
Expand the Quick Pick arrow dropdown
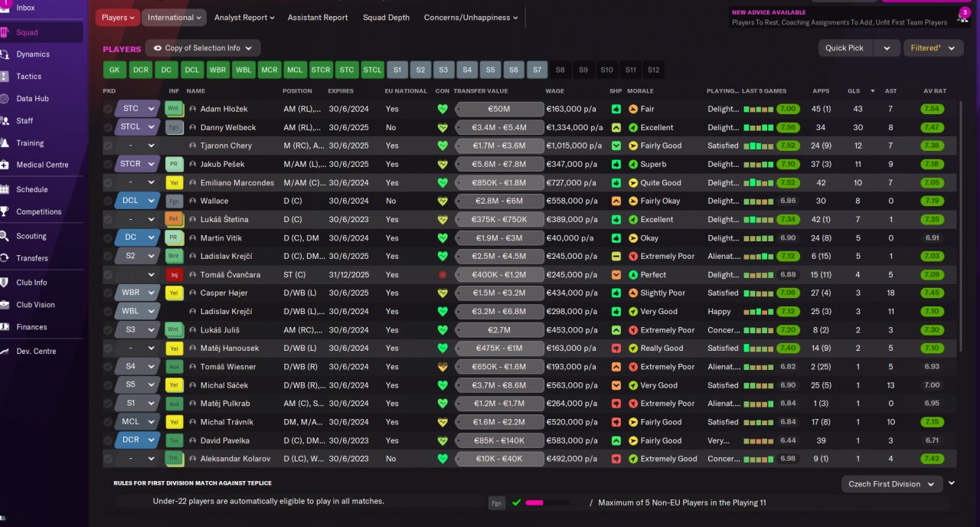pyautogui.click(x=887, y=48)
